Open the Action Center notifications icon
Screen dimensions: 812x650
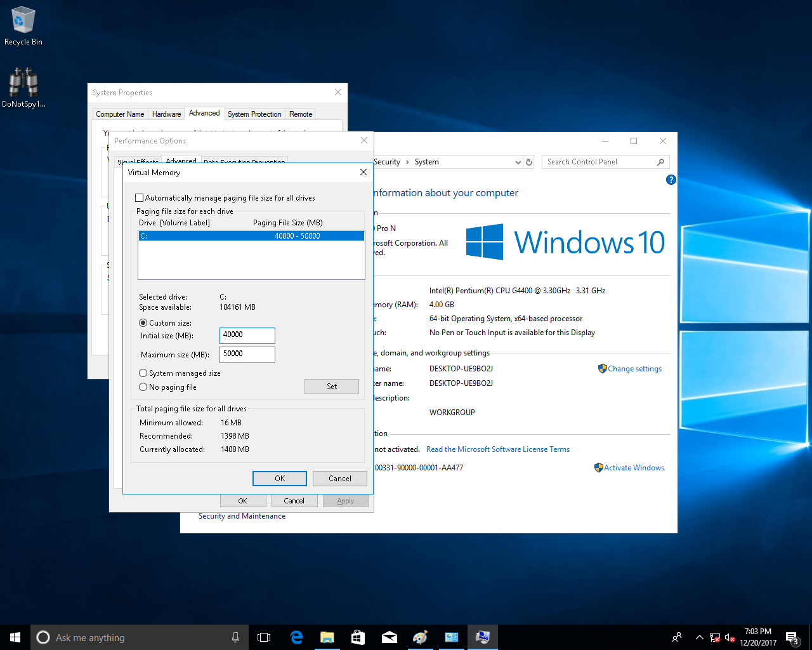point(792,637)
